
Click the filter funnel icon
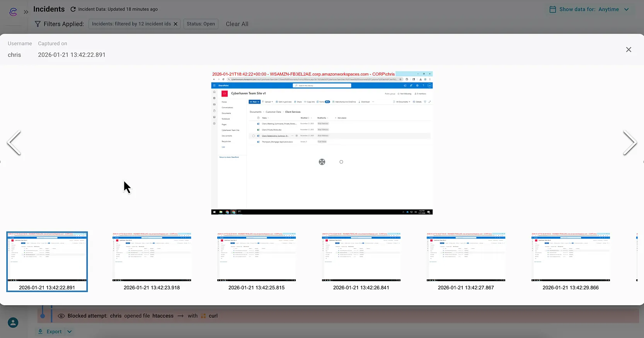click(x=37, y=24)
